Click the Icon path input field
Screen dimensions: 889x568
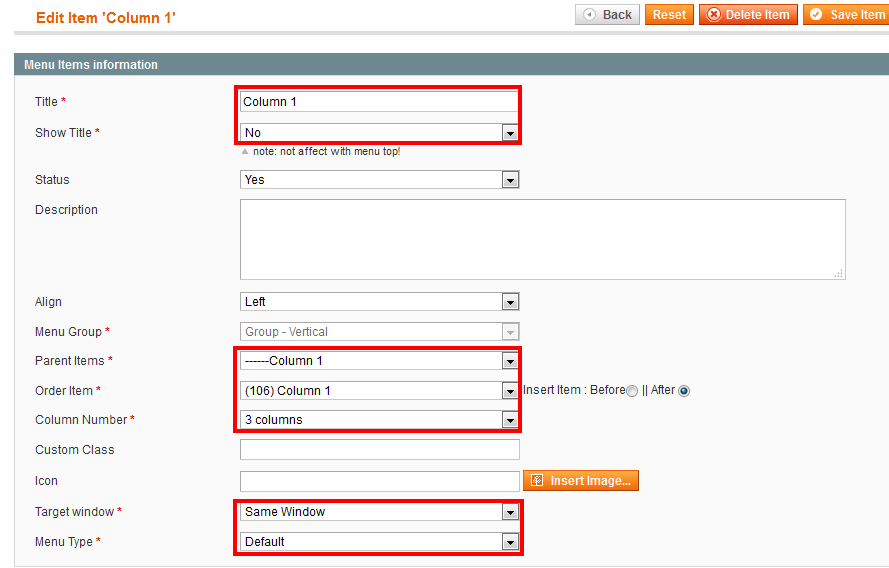point(379,481)
